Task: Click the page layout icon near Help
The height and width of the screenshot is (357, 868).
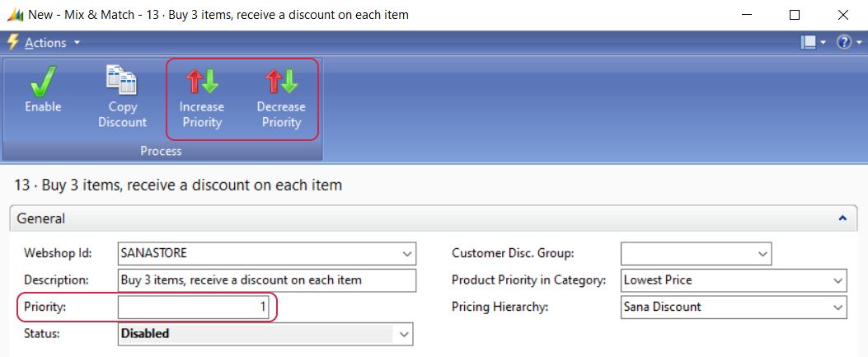Action: click(x=809, y=42)
